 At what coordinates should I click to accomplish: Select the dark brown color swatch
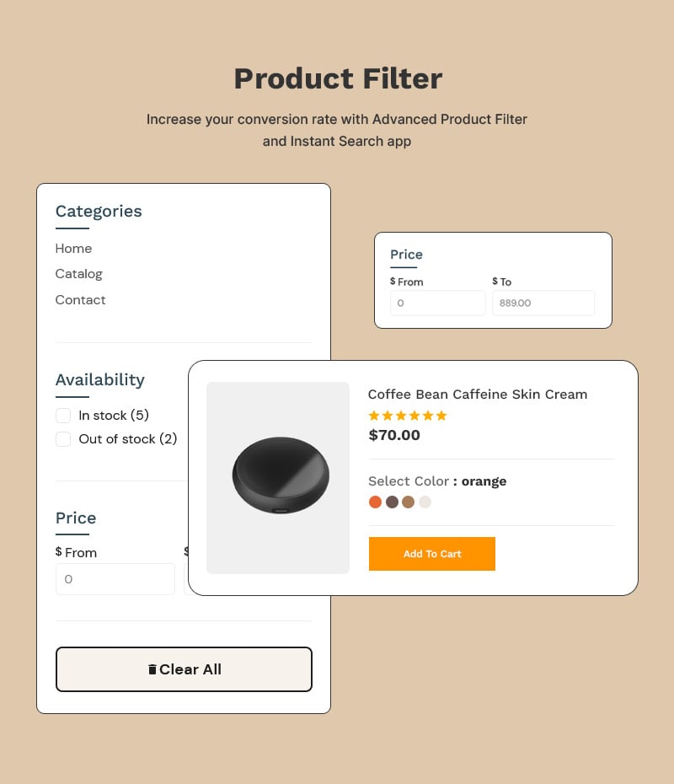tap(392, 502)
